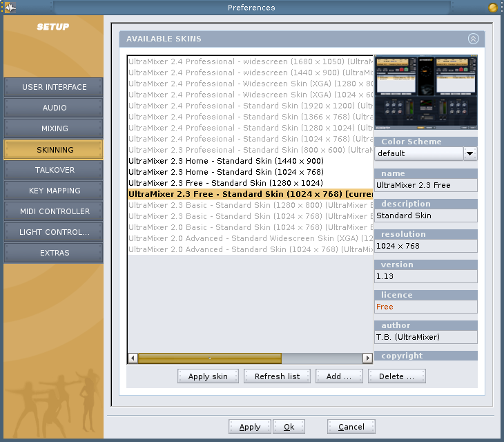Click the Refresh list button
Viewport: 504px width, 442px height.
pos(277,376)
